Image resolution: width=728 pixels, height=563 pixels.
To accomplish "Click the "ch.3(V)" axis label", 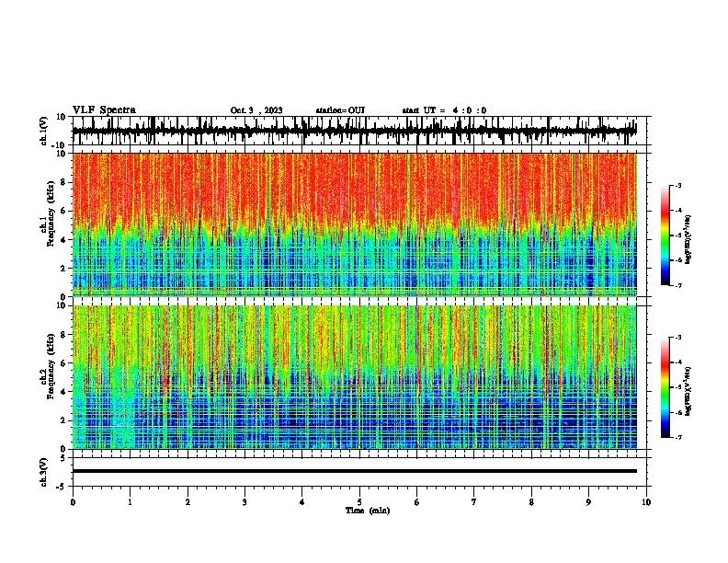I will click(x=44, y=472).
